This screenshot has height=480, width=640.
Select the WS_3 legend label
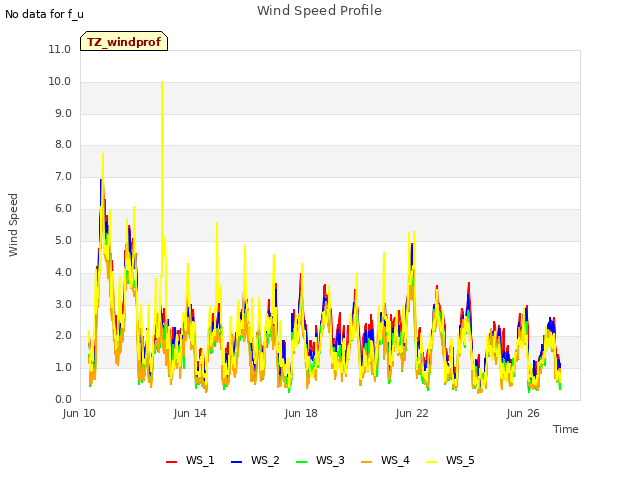[x=330, y=460]
